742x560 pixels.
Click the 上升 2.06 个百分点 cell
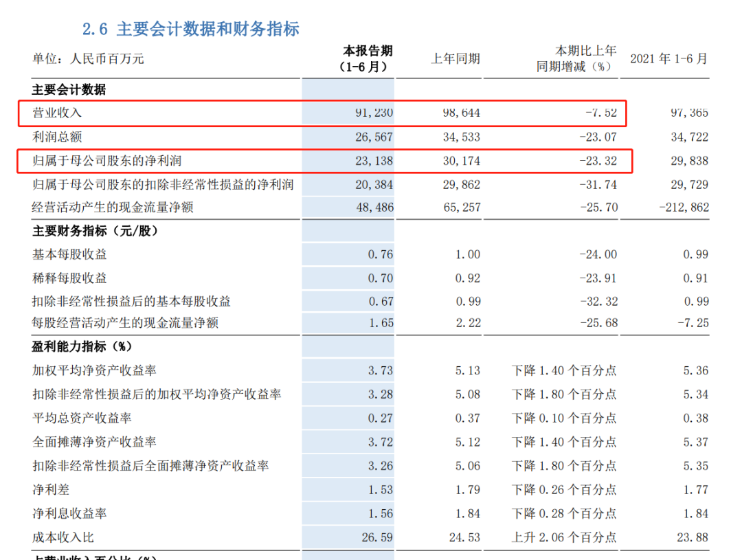[564, 538]
